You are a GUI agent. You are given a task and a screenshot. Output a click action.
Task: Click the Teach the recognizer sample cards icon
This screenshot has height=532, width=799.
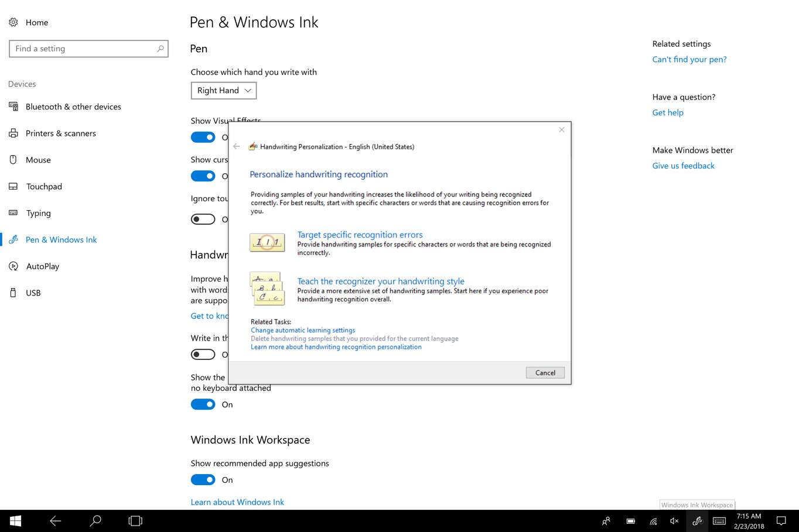click(x=267, y=289)
